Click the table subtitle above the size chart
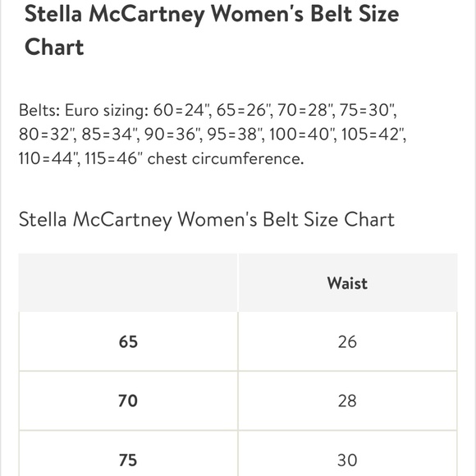Viewport: 476px width, 476px height. [x=207, y=219]
